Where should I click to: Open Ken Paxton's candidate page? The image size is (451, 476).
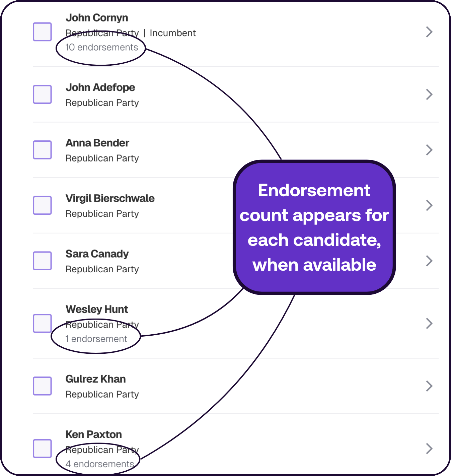(x=93, y=434)
